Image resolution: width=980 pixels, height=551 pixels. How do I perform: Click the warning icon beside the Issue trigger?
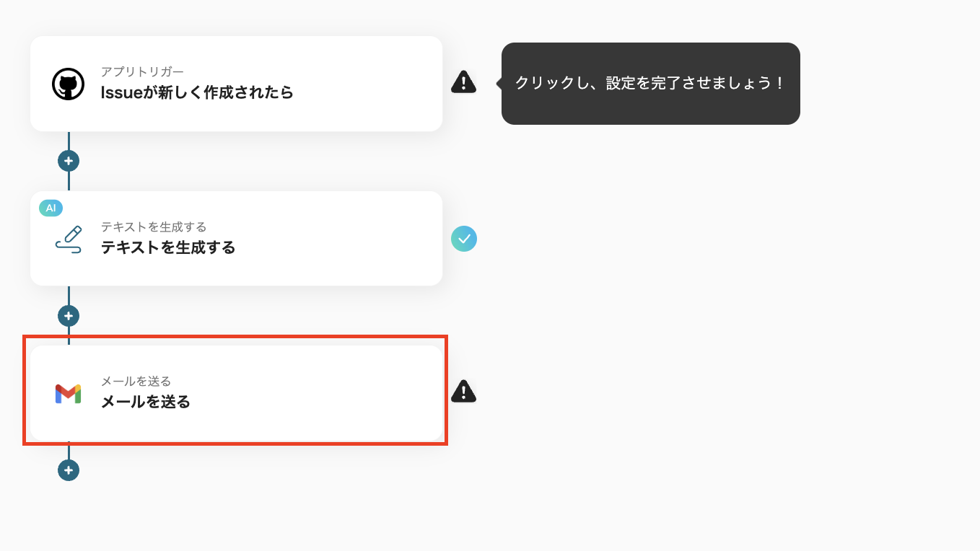[x=463, y=82]
